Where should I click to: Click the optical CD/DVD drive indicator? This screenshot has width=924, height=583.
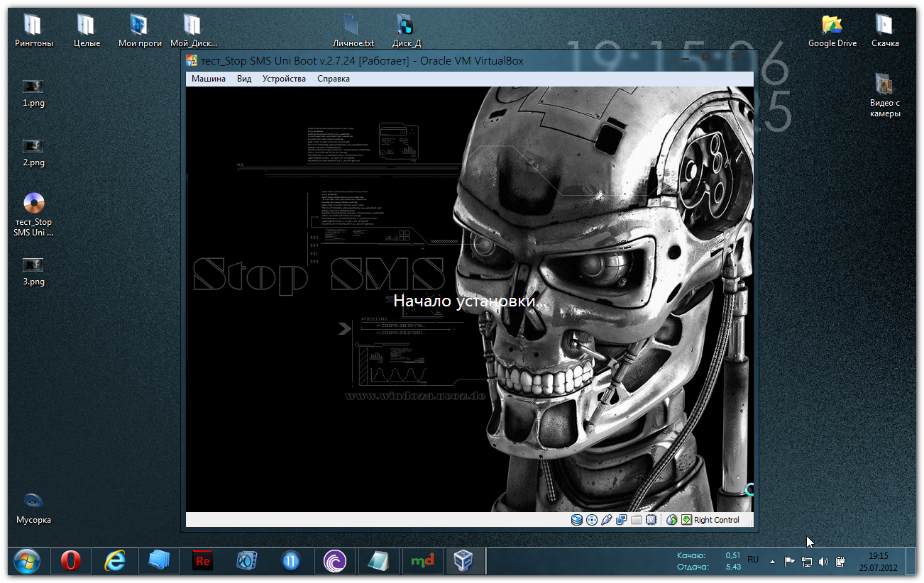tap(591, 520)
